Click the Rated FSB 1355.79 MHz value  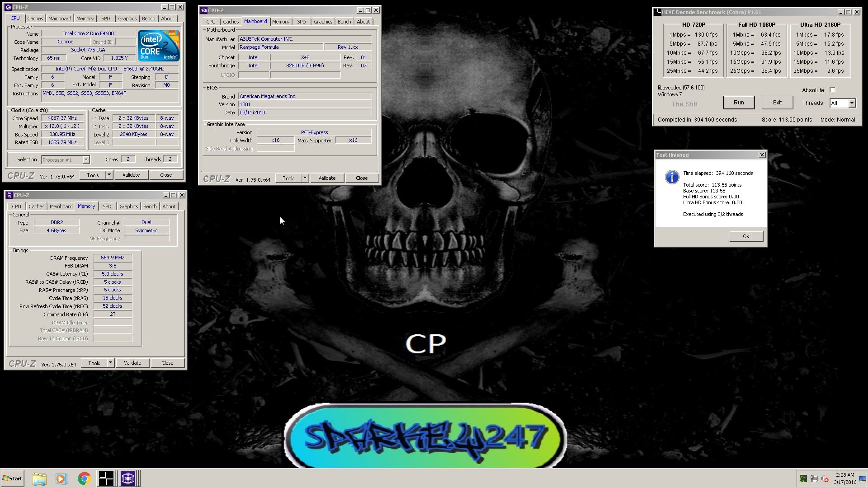click(62, 142)
